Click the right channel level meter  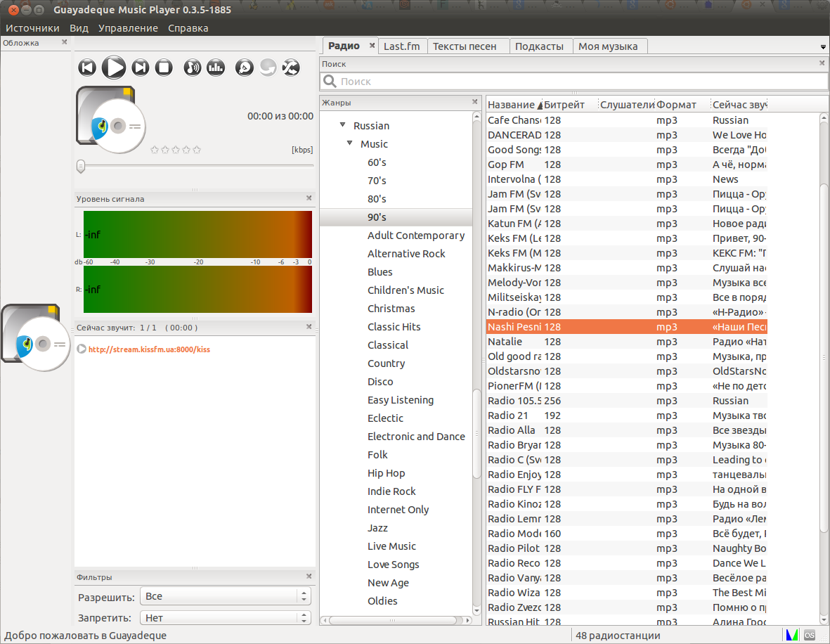(197, 289)
